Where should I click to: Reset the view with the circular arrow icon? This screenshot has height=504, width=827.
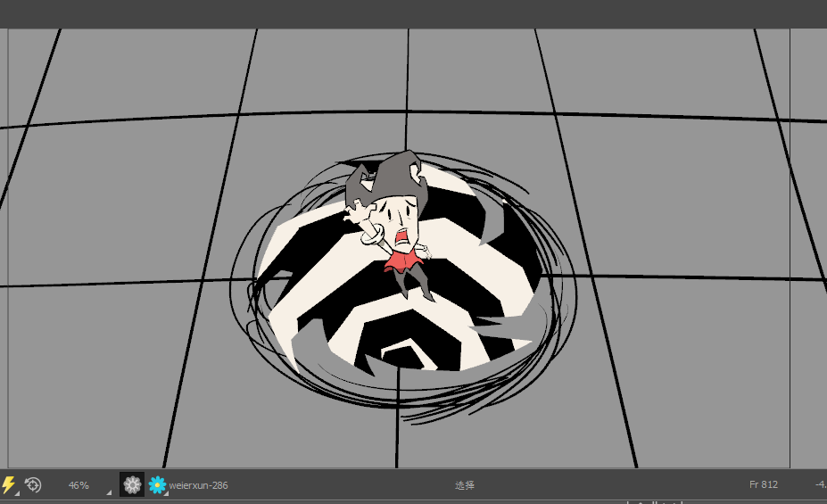click(x=33, y=484)
